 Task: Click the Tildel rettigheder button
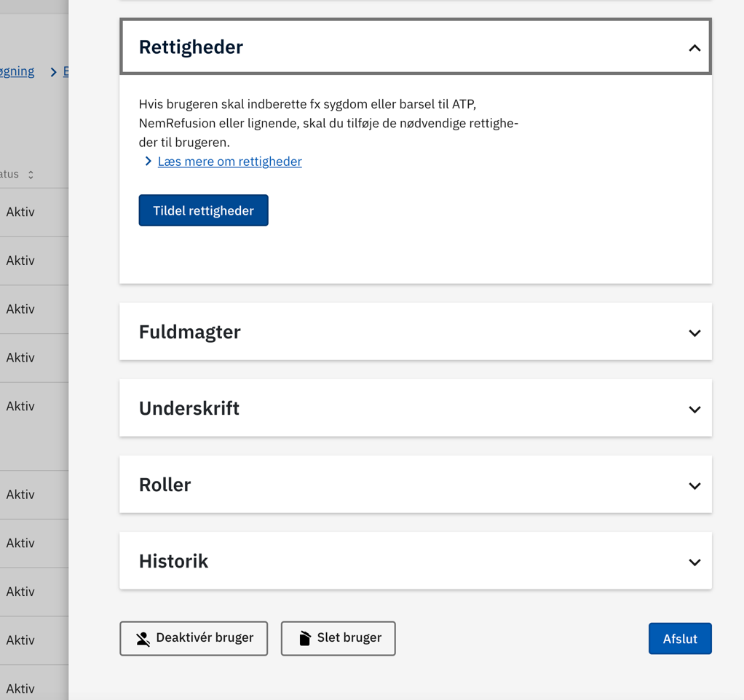point(204,210)
